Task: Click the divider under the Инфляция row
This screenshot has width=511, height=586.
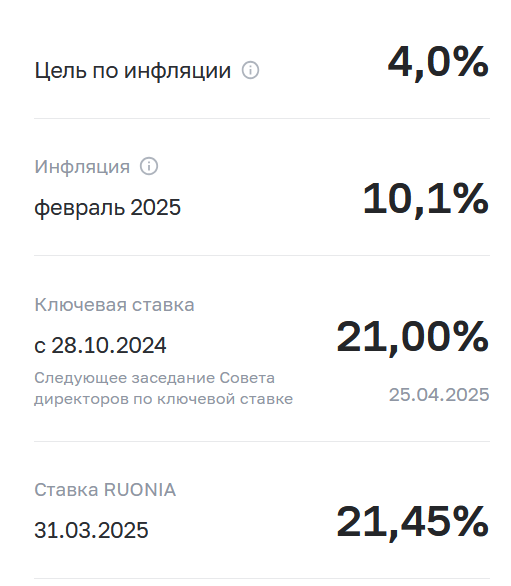Action: pos(262,256)
